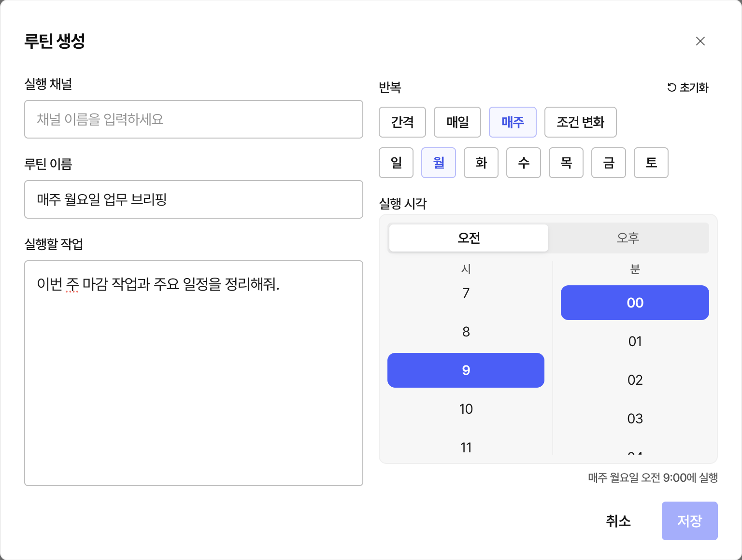
Task: Select 매일 repeat option
Action: [457, 122]
